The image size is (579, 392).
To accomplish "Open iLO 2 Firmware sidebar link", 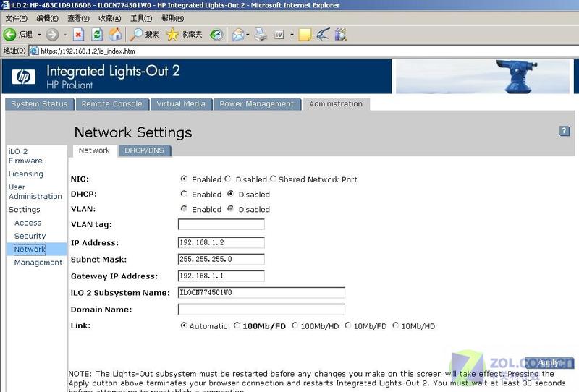I will [x=25, y=156].
